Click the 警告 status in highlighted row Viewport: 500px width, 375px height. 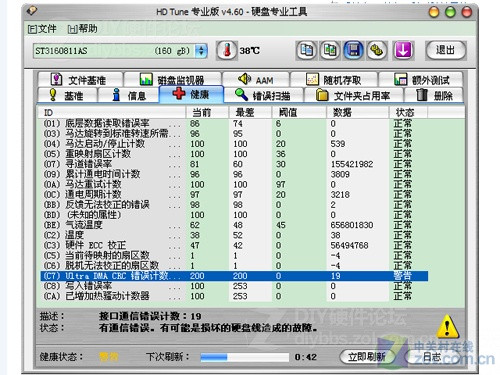(x=402, y=276)
